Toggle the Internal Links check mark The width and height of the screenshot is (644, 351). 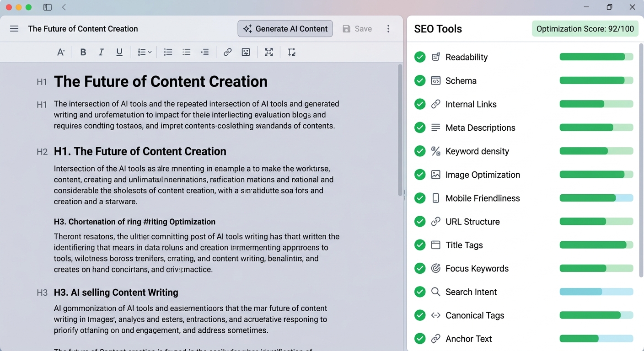(420, 104)
